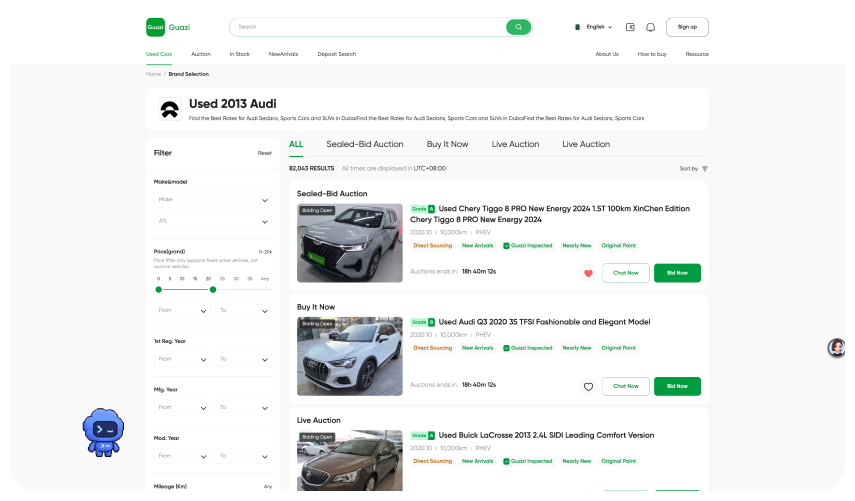Open How to buy link
This screenshot has height=501, width=855.
(652, 54)
